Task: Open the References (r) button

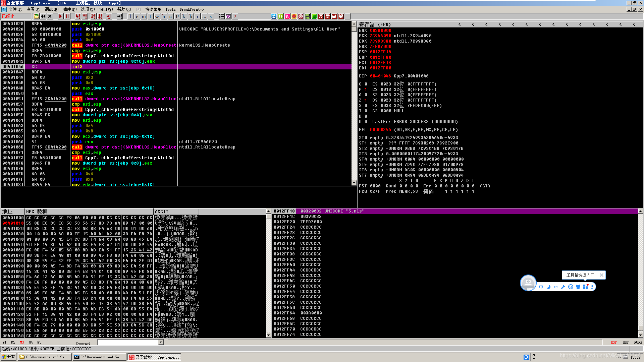Action: [x=197, y=16]
